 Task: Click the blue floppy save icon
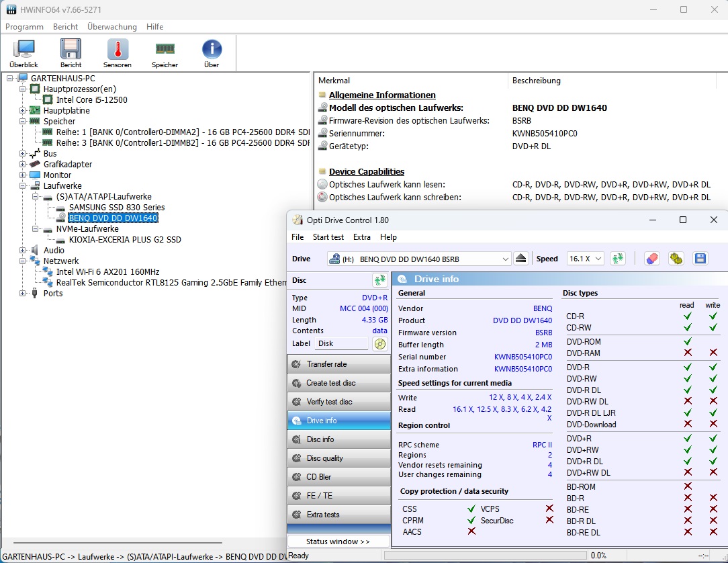click(x=700, y=258)
